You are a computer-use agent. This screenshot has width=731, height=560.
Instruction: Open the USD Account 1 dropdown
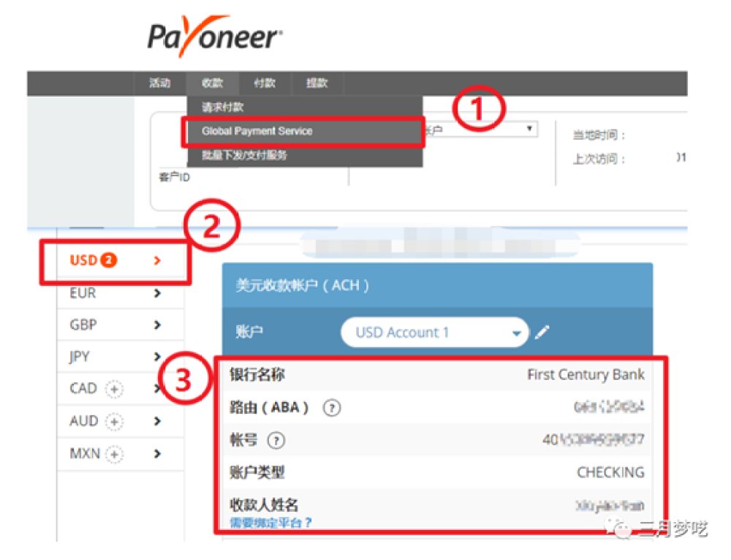[x=434, y=332]
